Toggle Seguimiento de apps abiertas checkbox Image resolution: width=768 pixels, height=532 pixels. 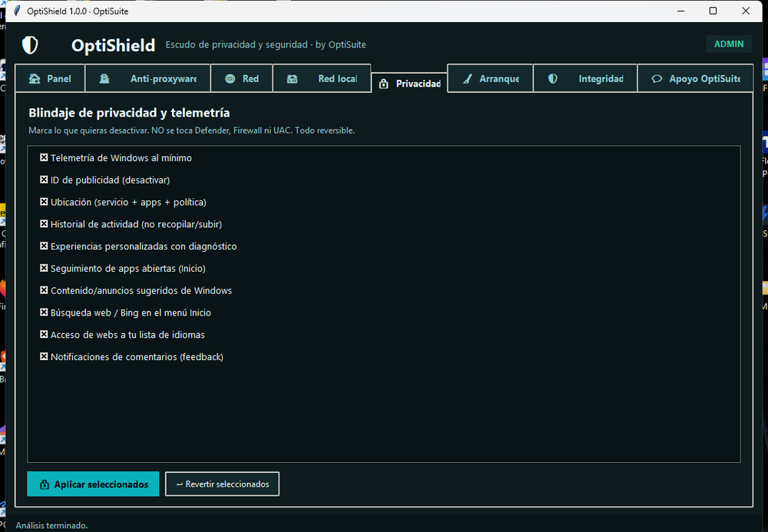[44, 268]
